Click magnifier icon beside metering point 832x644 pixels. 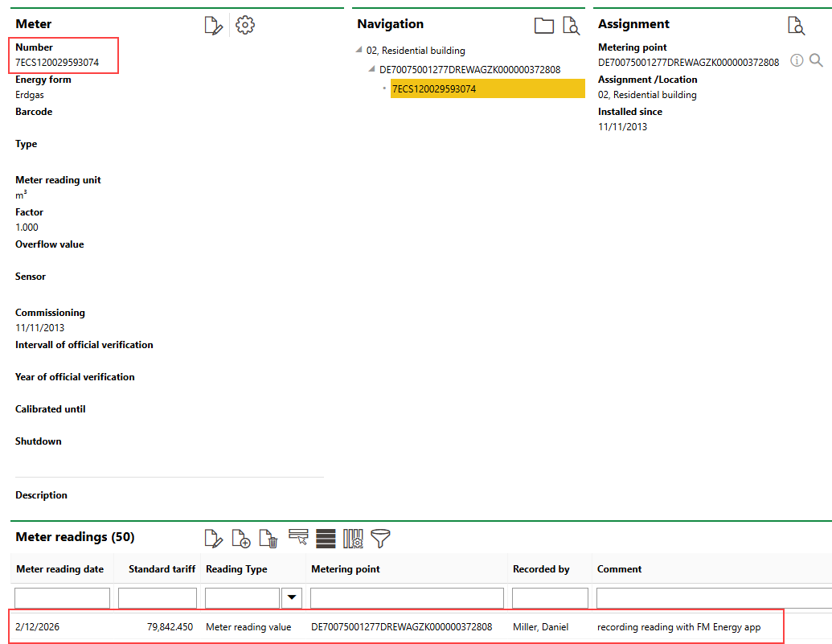pyautogui.click(x=816, y=61)
